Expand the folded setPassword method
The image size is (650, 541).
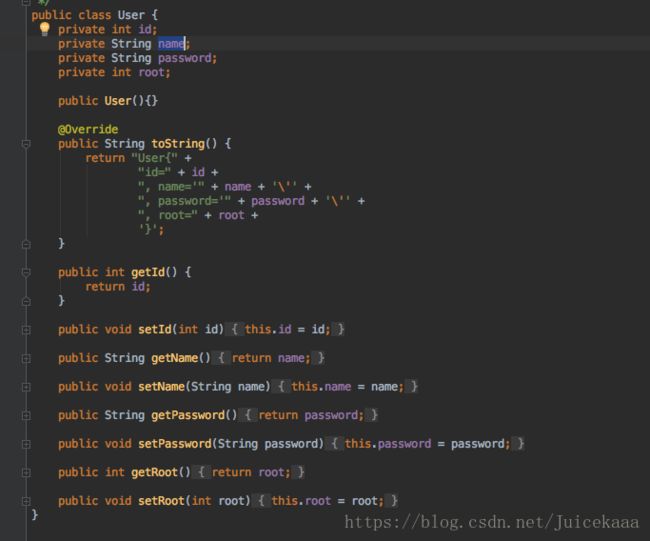coord(26,444)
